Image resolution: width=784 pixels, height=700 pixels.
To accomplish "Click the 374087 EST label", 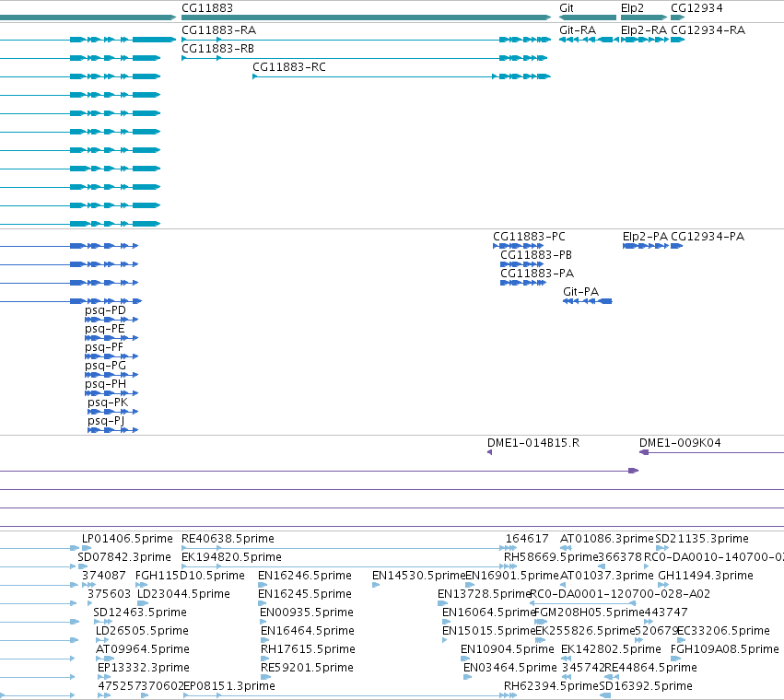I will [103, 576].
